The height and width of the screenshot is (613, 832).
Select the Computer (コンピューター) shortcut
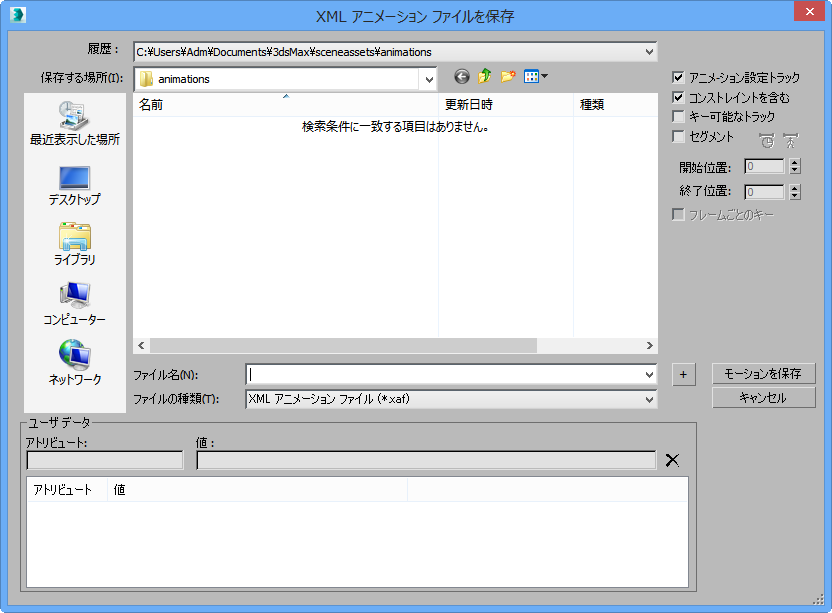(75, 304)
